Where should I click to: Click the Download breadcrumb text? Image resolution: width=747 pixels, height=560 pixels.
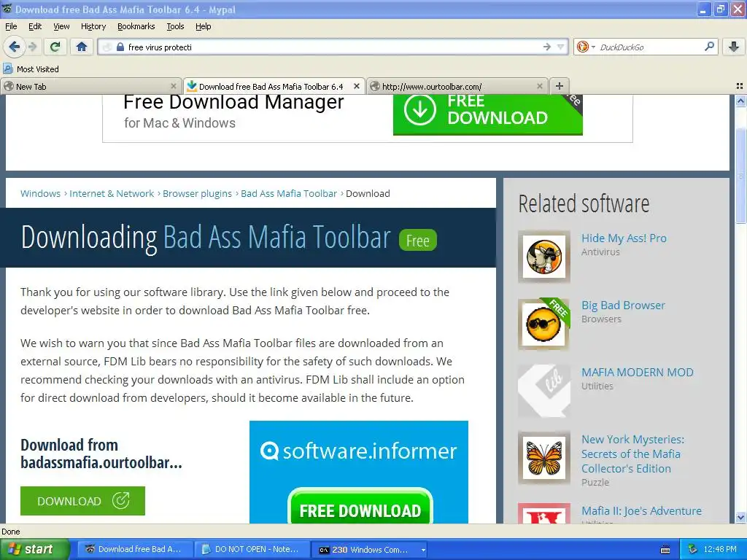(x=368, y=193)
